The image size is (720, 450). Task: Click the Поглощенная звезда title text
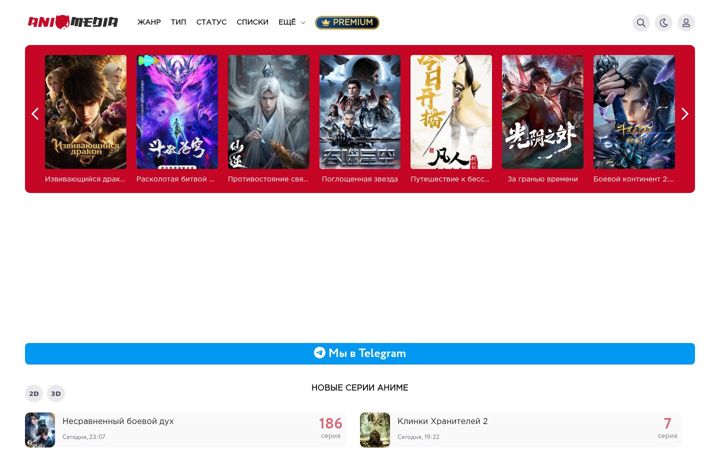(360, 179)
